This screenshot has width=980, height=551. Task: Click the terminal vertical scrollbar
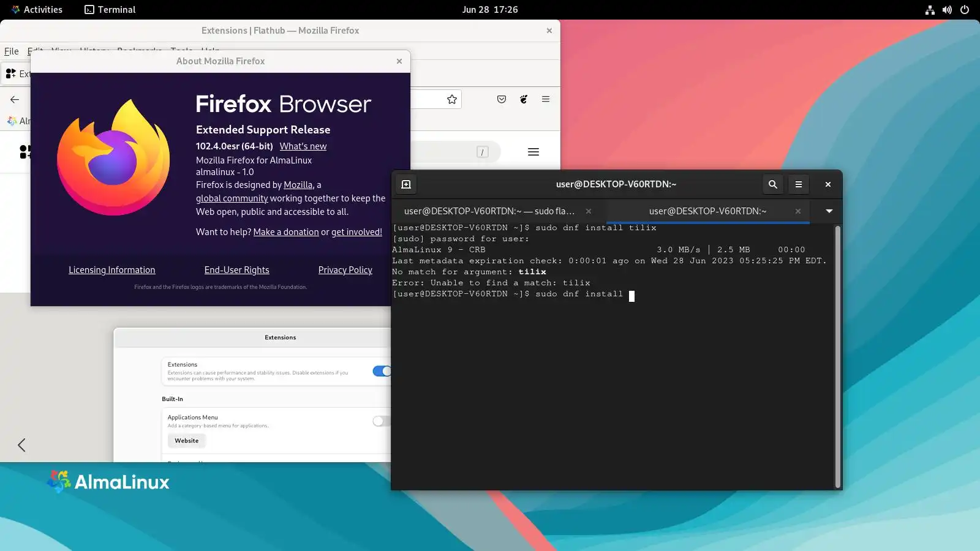[837, 356]
